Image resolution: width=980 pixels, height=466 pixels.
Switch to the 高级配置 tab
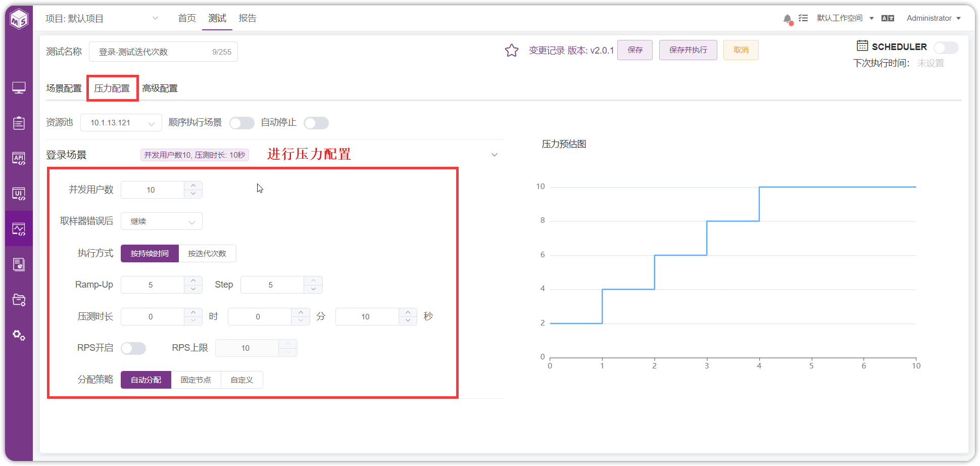160,88
